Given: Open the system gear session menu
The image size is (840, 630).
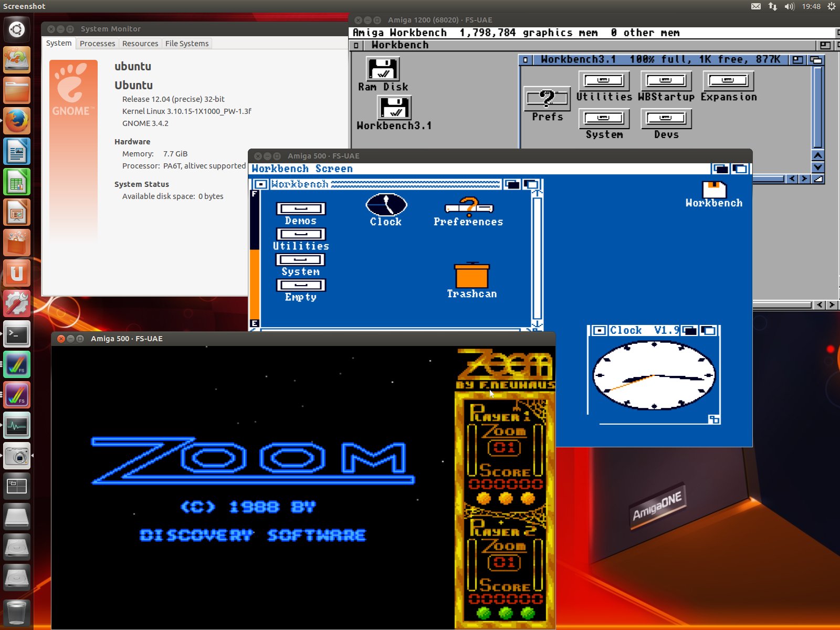Looking at the screenshot, I should pyautogui.click(x=831, y=6).
